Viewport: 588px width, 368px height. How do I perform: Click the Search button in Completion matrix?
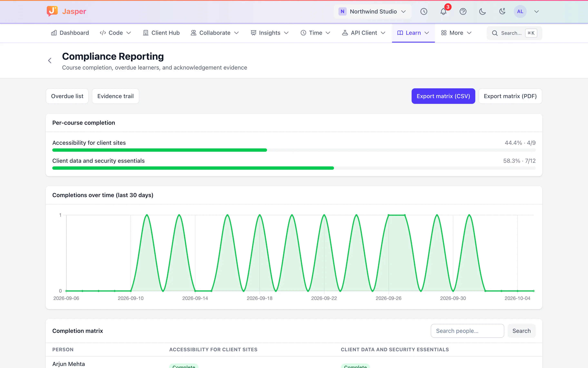pyautogui.click(x=521, y=331)
